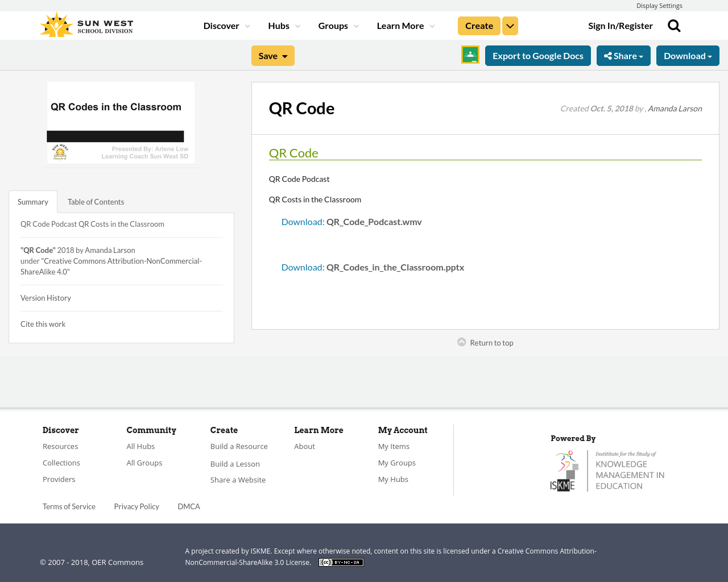Click the Sun West School Division logo
The width and height of the screenshot is (728, 582).
coord(86,24)
